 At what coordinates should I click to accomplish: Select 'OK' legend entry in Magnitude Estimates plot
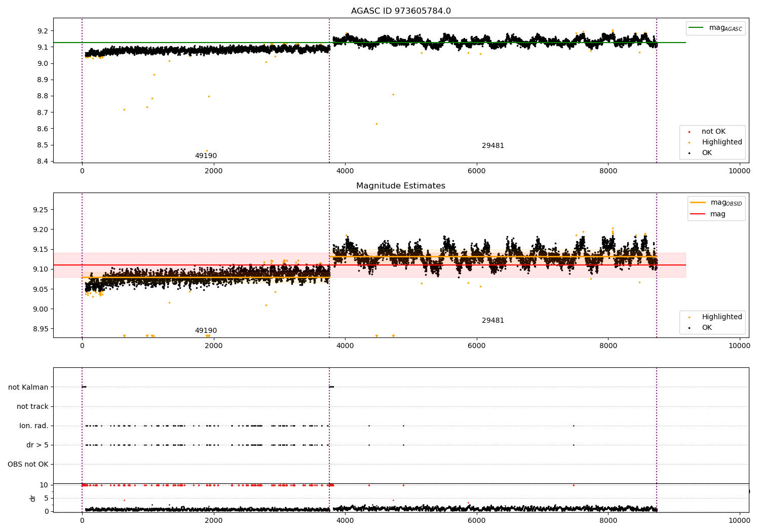(707, 328)
